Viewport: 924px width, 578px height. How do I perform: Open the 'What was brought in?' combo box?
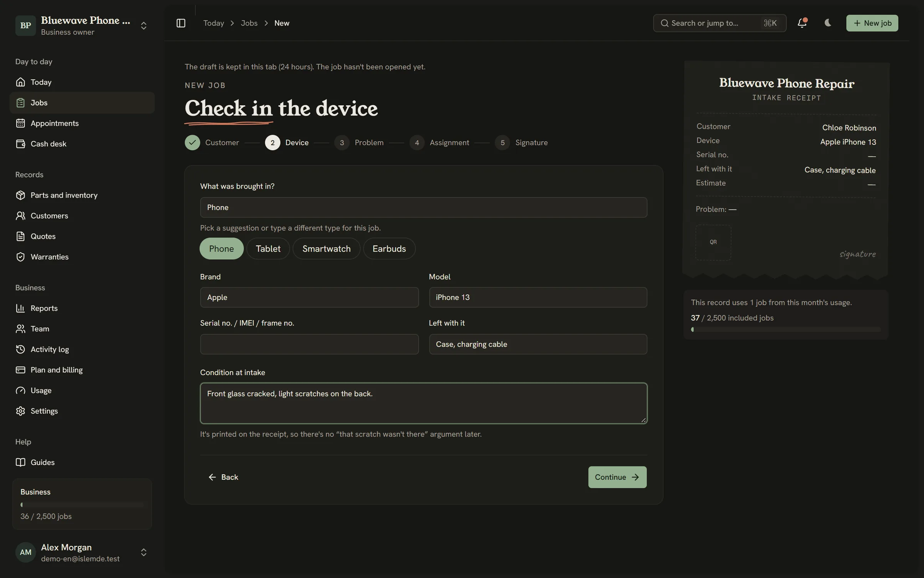[x=423, y=207]
